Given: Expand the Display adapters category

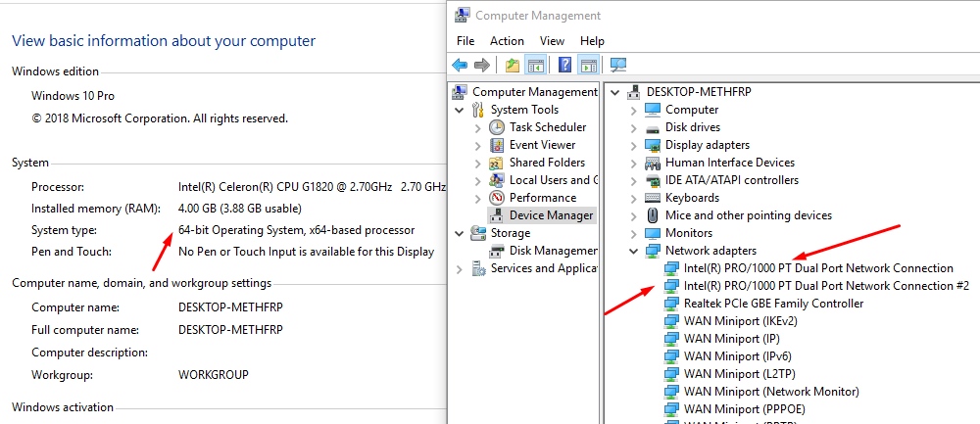Looking at the screenshot, I should point(633,145).
